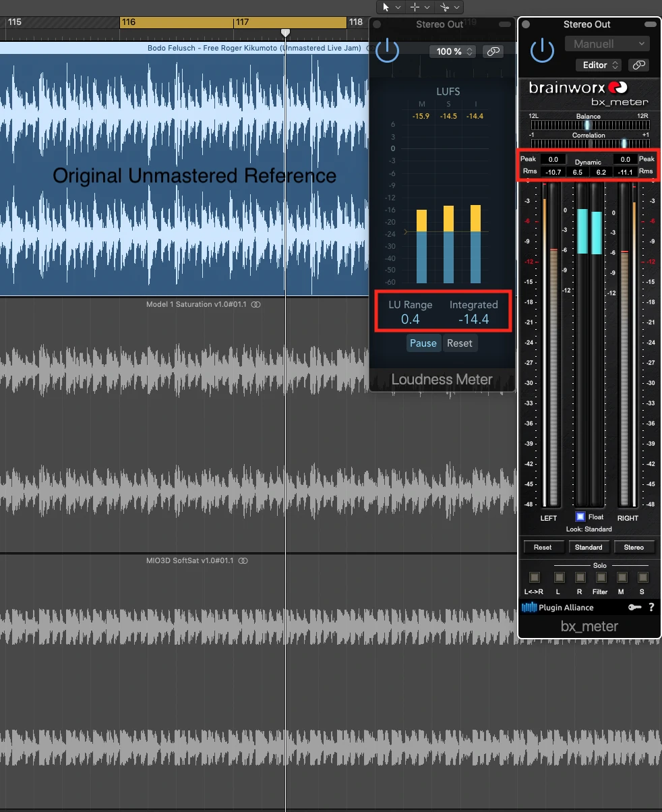Open the bx_meter license key icon
The width and height of the screenshot is (662, 812).
634,608
